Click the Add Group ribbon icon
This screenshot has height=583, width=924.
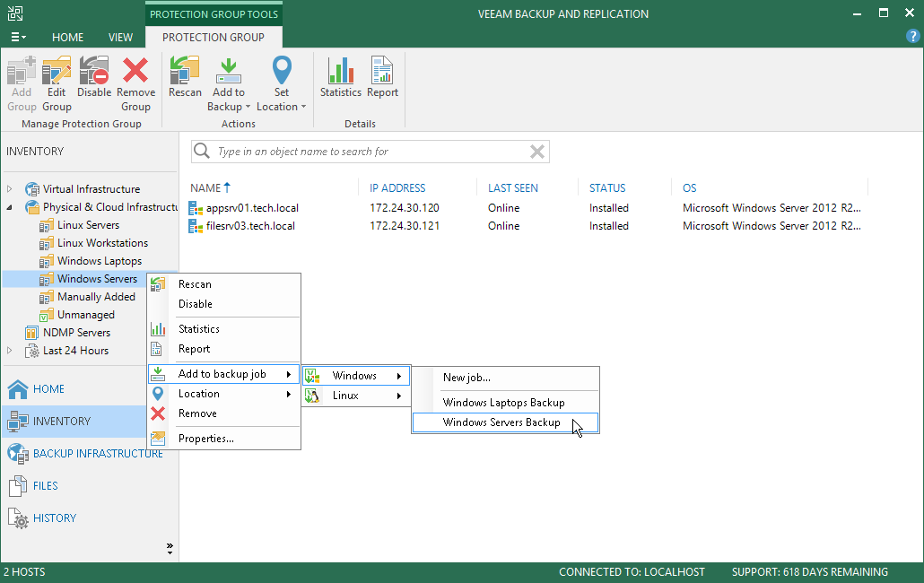coord(22,71)
